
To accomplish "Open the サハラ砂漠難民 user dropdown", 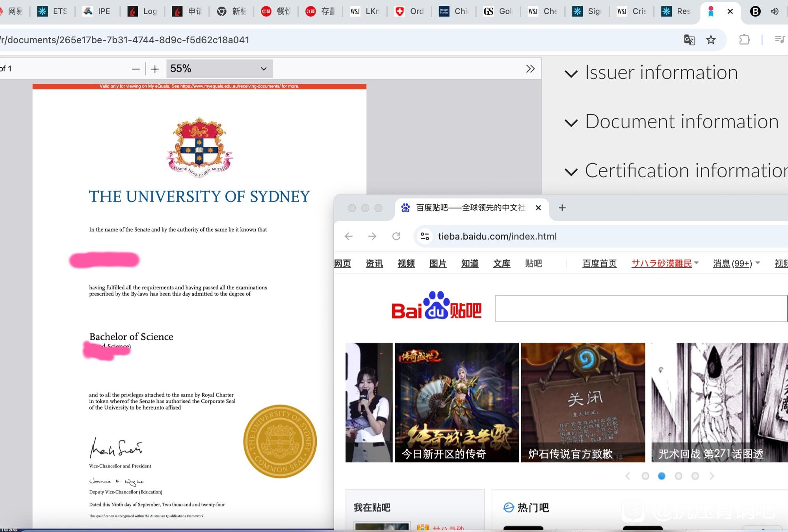I will pyautogui.click(x=665, y=263).
